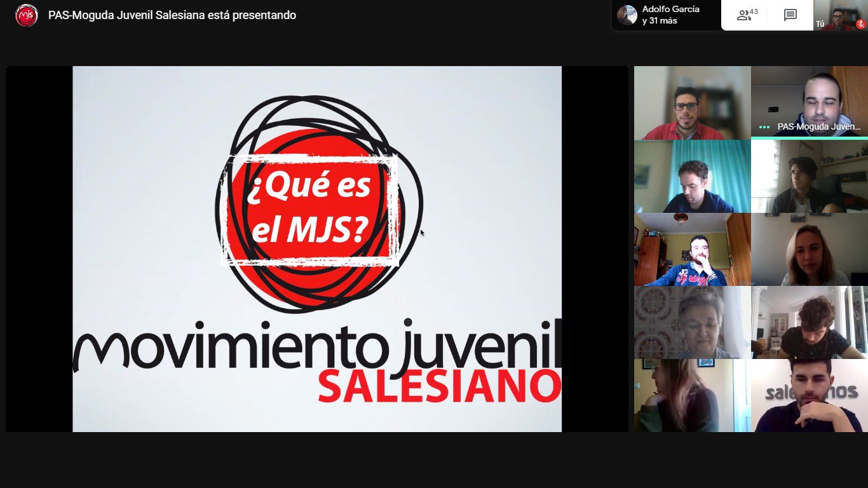
Task: Open the participants list icon showing 43
Action: (745, 15)
